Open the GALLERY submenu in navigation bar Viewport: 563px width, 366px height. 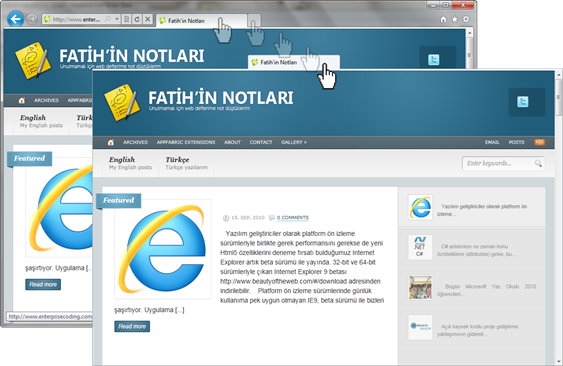coord(294,142)
